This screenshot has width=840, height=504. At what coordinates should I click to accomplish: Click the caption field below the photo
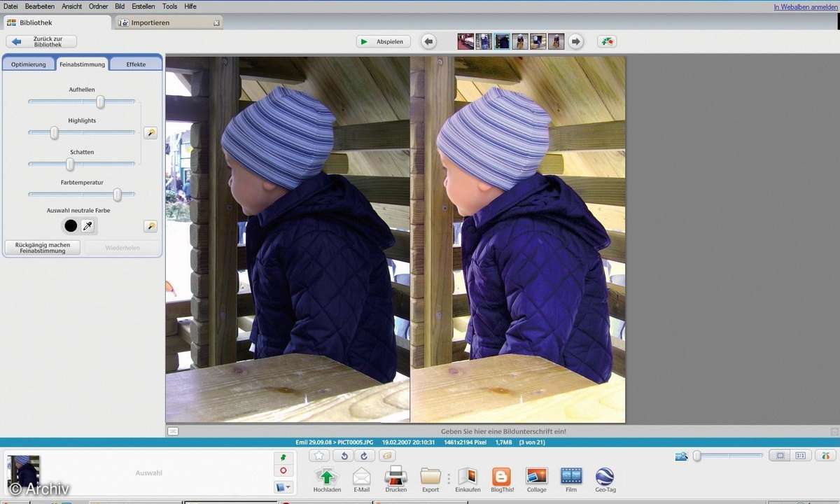coord(503,431)
